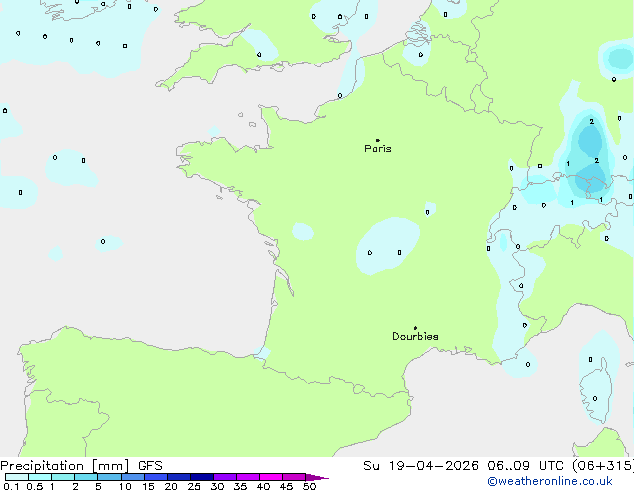Click the Dourbies city marker dot
This screenshot has width=634, height=490.
point(415,328)
